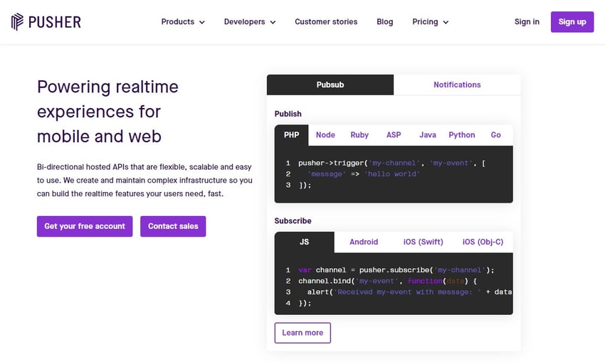Expand the Developers chevron
This screenshot has height=364, width=605.
coord(273,22)
